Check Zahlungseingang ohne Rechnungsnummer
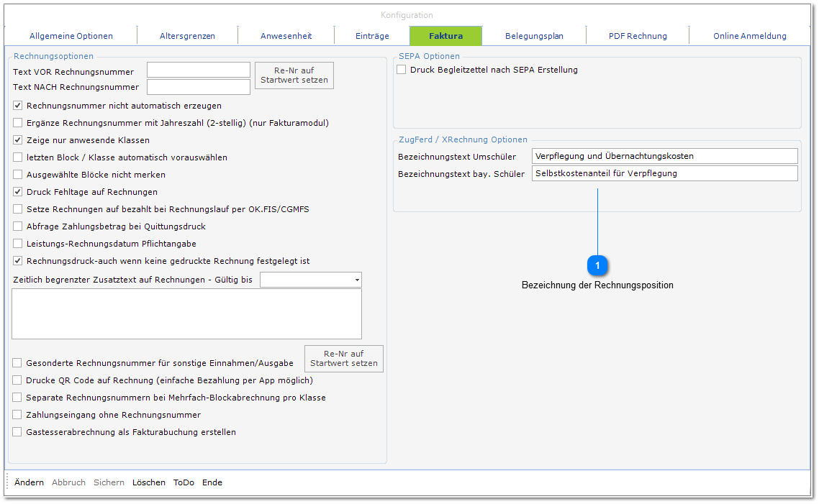 18,415
